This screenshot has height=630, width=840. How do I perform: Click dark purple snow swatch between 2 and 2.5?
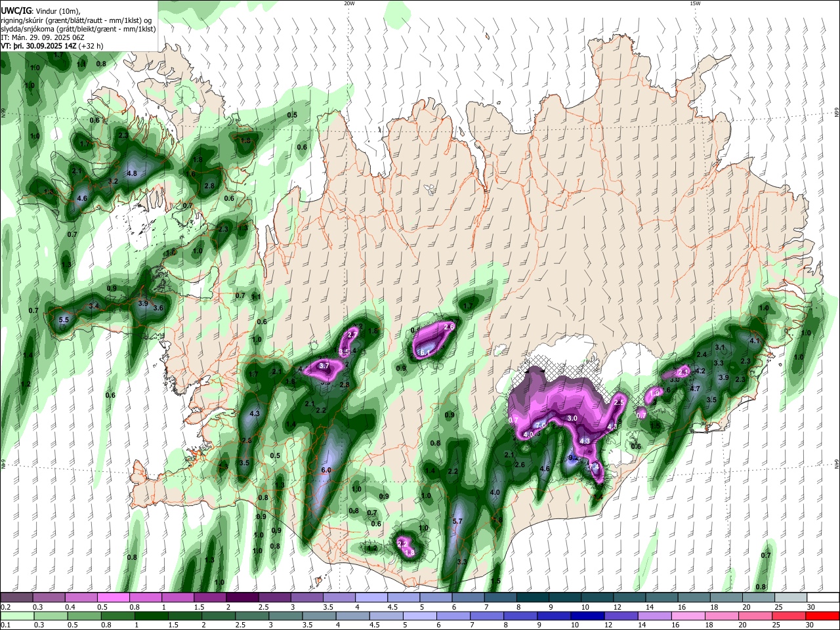(x=242, y=598)
